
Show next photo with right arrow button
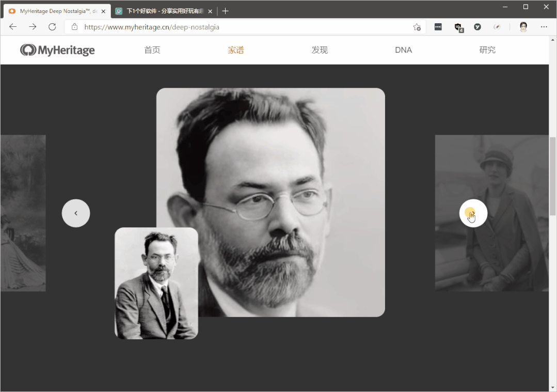tap(473, 213)
